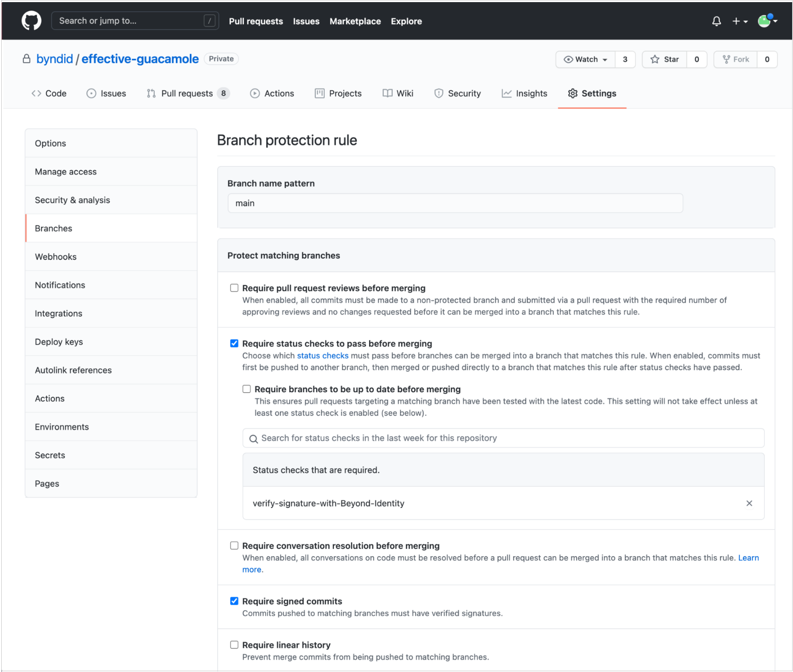Open the byndid organization link

point(55,59)
